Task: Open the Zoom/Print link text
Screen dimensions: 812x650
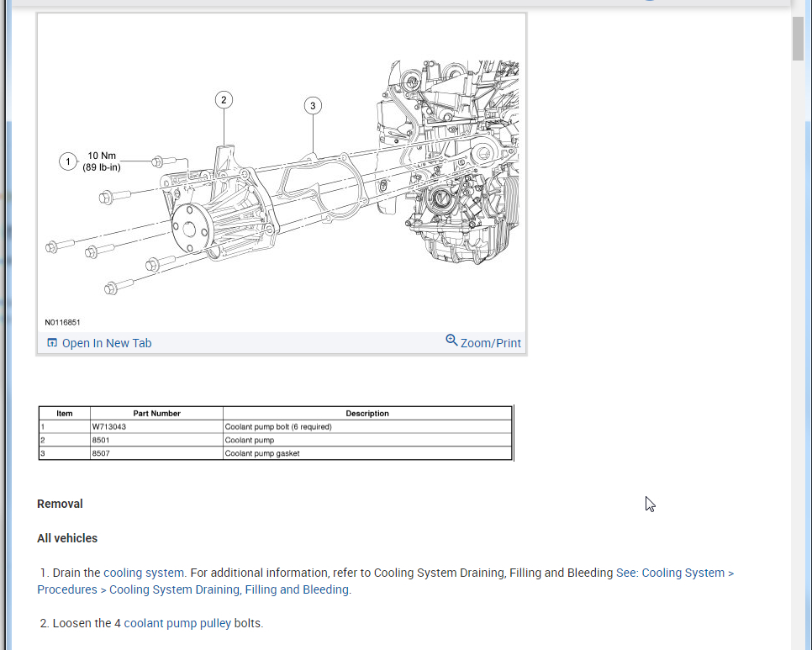Action: [x=490, y=343]
